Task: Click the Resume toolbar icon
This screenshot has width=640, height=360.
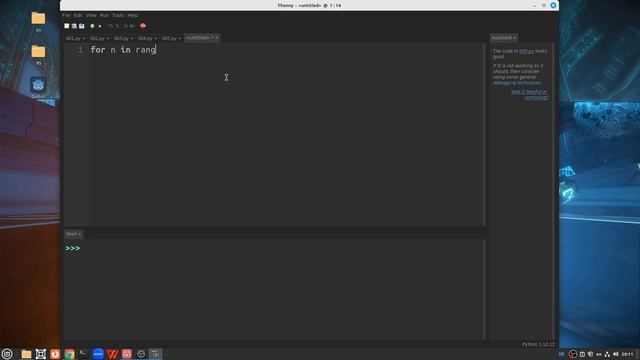Action: tap(132, 26)
